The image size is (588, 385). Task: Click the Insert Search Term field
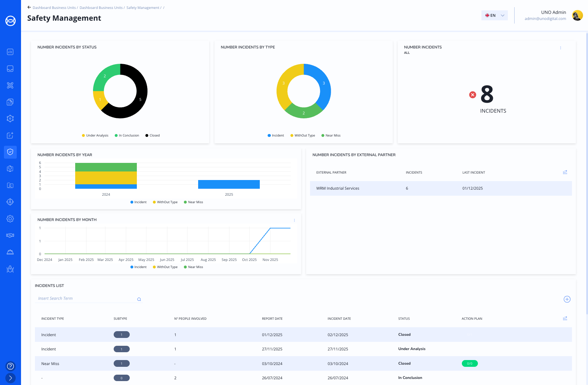click(86, 298)
